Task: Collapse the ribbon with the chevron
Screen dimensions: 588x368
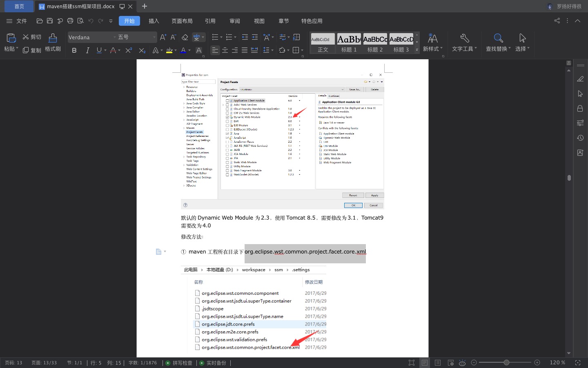Action: [x=577, y=20]
